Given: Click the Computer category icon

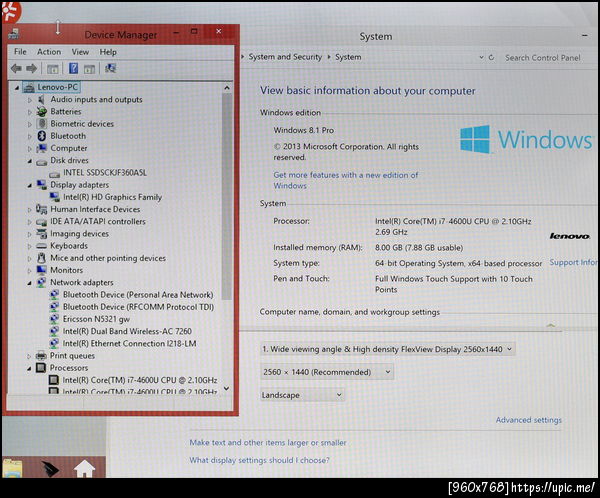Looking at the screenshot, I should pos(41,148).
